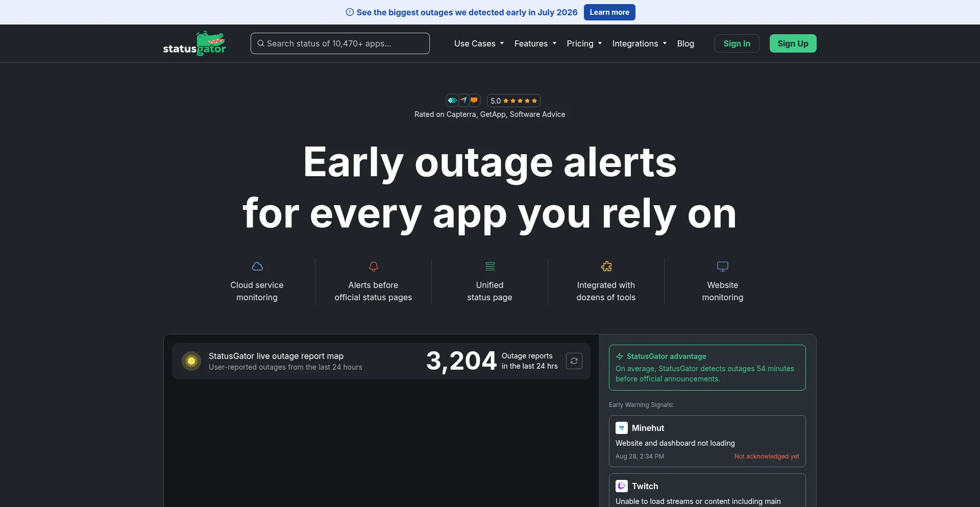Click the Minehut service icon

622,428
